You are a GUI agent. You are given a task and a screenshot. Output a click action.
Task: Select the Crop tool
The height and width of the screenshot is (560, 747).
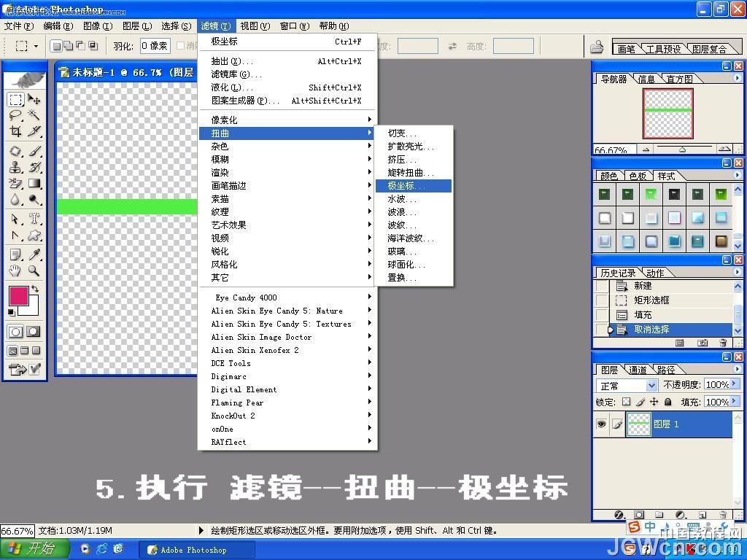[15, 131]
